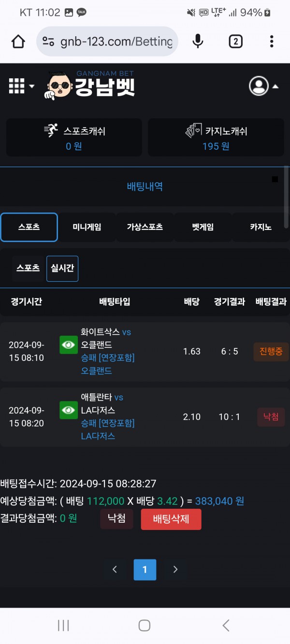The height and width of the screenshot is (644, 290).
Task: Tap the Android back navigation button
Action: click(x=226, y=626)
